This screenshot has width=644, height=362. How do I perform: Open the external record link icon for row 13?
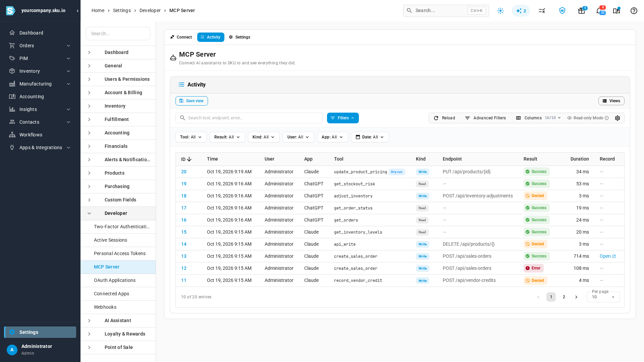(614, 256)
